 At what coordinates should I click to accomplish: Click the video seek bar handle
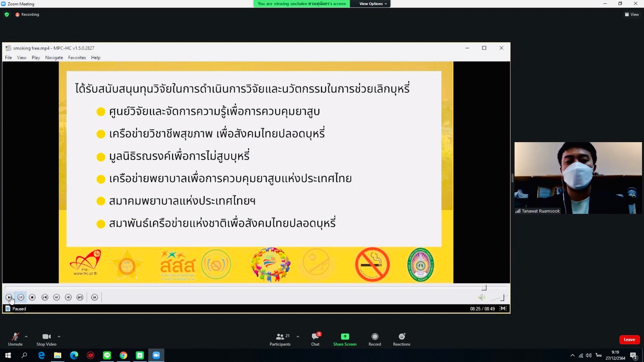484,288
